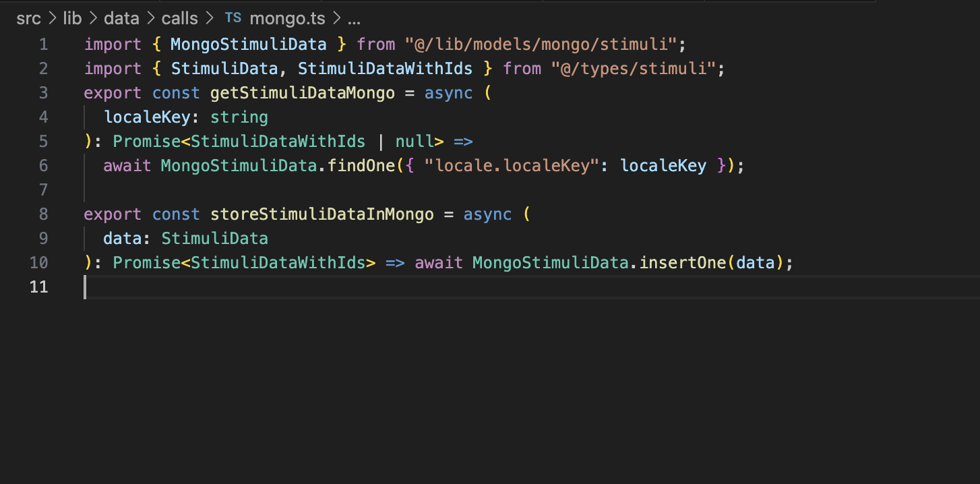The height and width of the screenshot is (484, 980).
Task: Open the "src" breadcrumb folder
Action: coord(29,18)
